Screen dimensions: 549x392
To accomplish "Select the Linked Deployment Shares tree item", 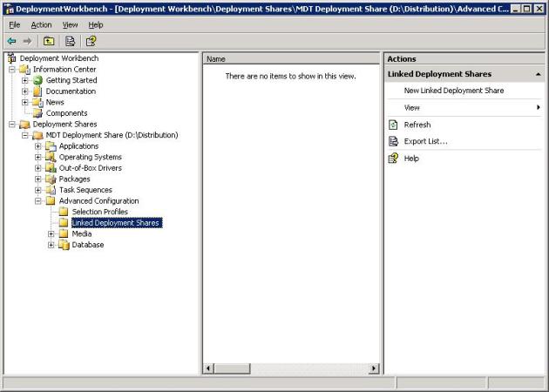I will (x=117, y=223).
